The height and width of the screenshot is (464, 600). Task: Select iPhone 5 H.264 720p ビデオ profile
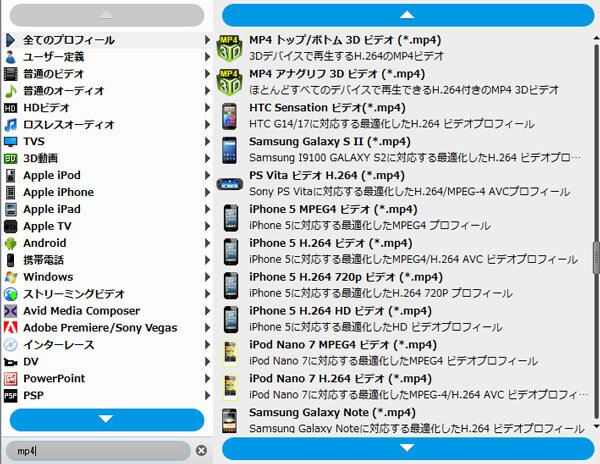pyautogui.click(x=403, y=285)
